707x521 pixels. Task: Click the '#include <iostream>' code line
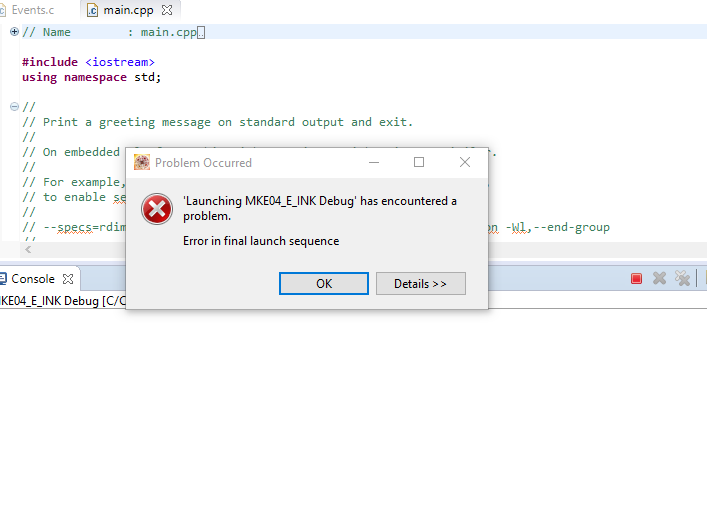tap(88, 62)
